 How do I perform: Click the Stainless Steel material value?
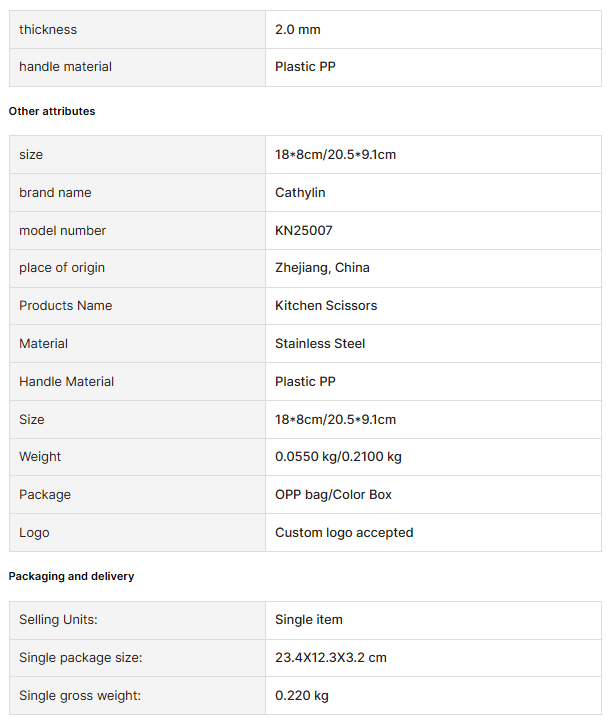click(320, 344)
